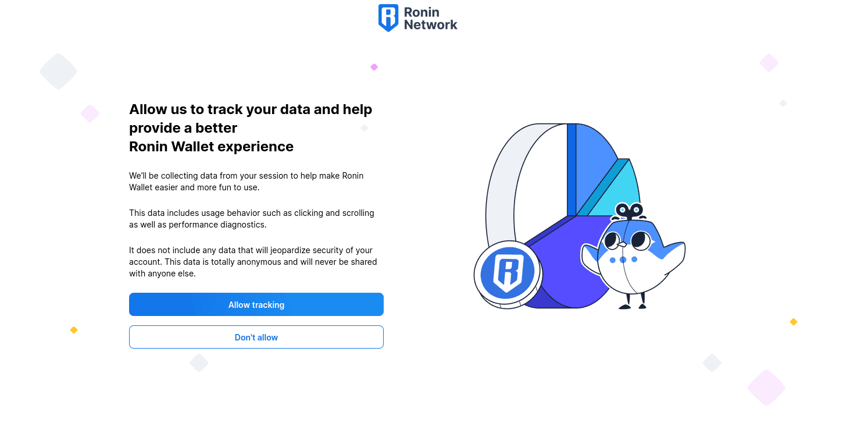Click the wind-up key on bird's head
This screenshot has width=868, height=426.
pyautogui.click(x=629, y=210)
